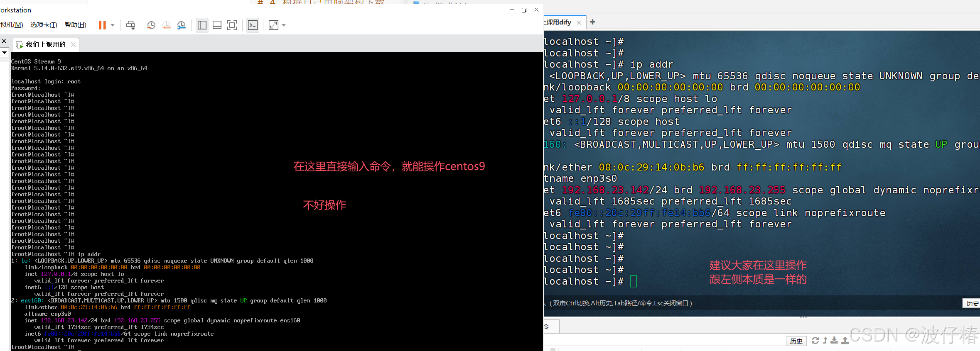Click the 'ip addr' command in FinalShell terminal
This screenshot has width=980, height=351.
[651, 64]
